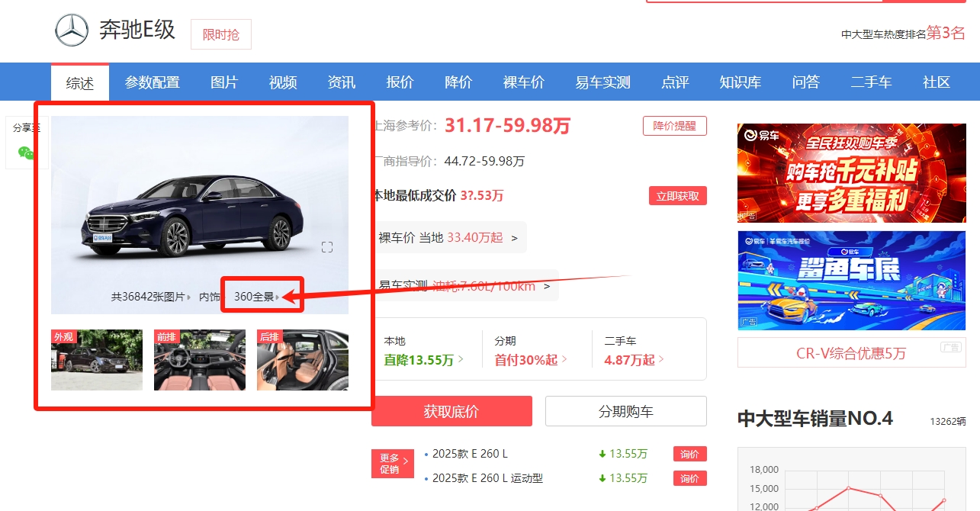Open the 内饰 interior photos link

pyautogui.click(x=210, y=297)
